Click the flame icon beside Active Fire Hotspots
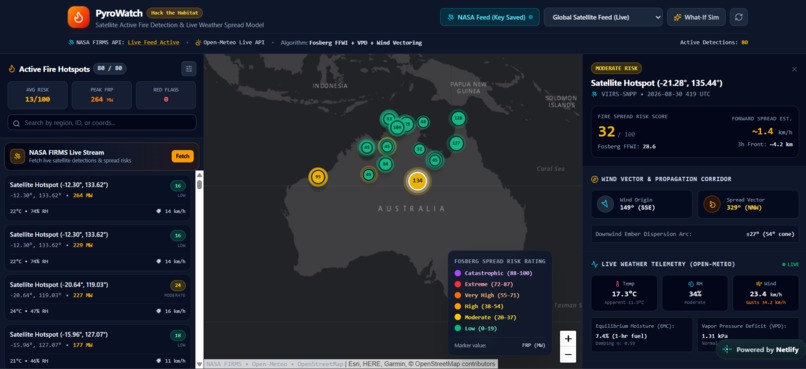806x369 pixels. tap(12, 69)
